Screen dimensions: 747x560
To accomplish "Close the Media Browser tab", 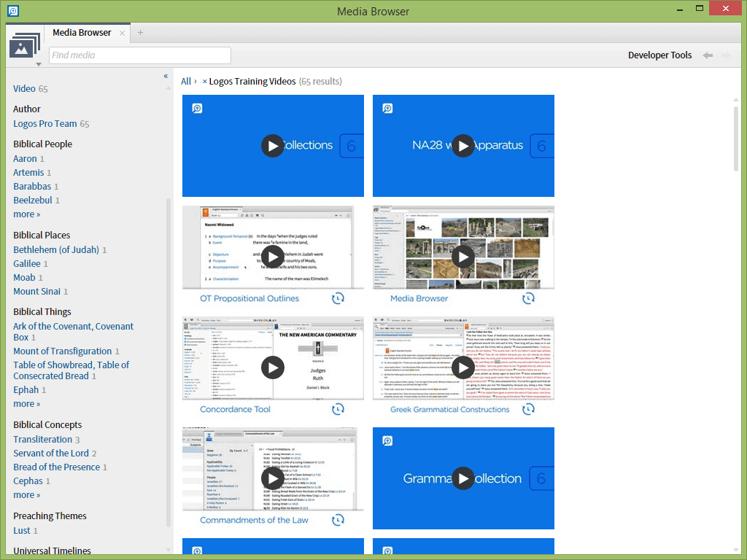I will [122, 33].
